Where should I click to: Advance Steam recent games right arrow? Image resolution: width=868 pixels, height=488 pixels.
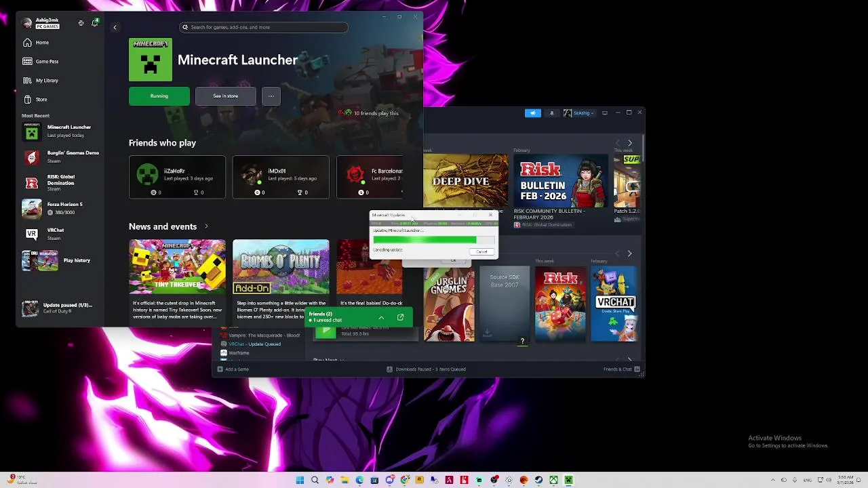629,253
